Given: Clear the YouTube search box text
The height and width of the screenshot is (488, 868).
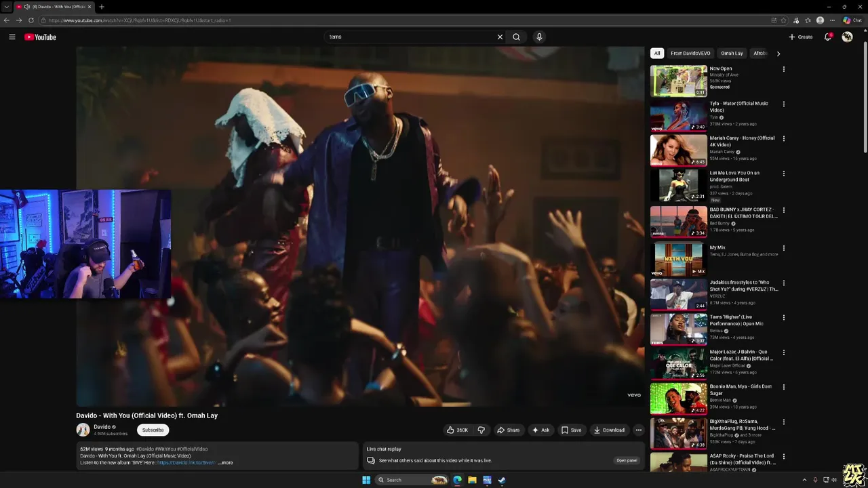Looking at the screenshot, I should [500, 37].
